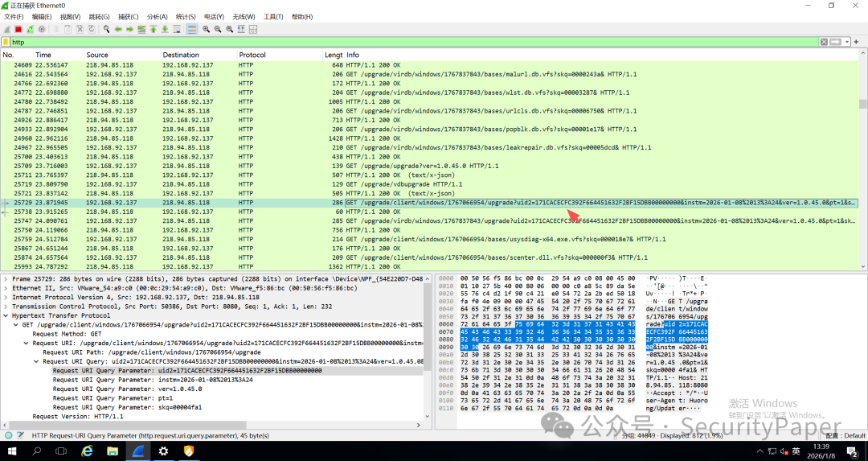The width and height of the screenshot is (868, 461).
Task: Open the 分析(A) menu
Action: pos(158,17)
